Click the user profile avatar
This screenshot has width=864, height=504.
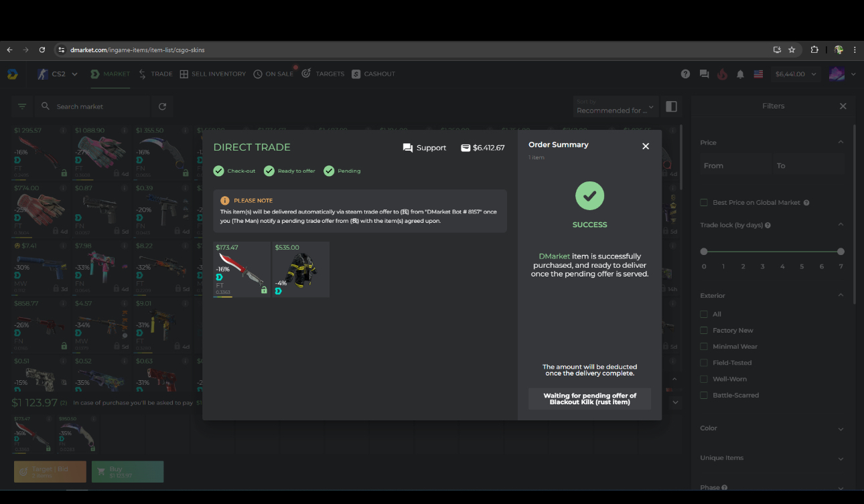[x=837, y=74]
